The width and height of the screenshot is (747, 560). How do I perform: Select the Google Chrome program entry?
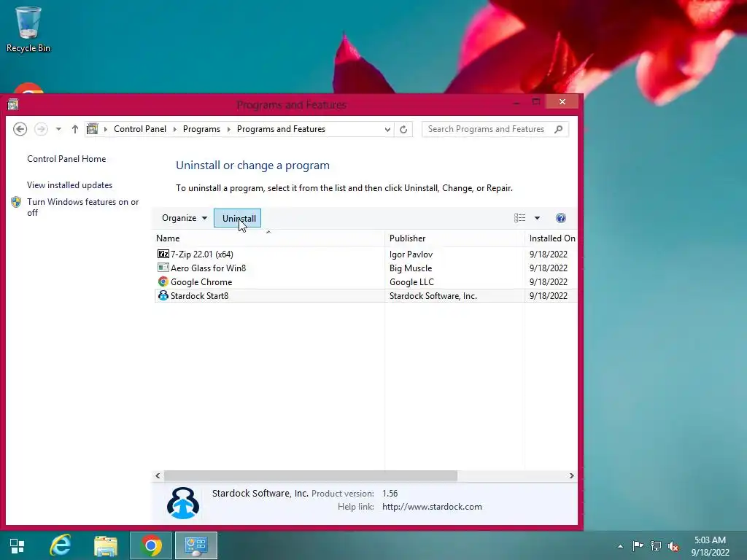[366, 282]
